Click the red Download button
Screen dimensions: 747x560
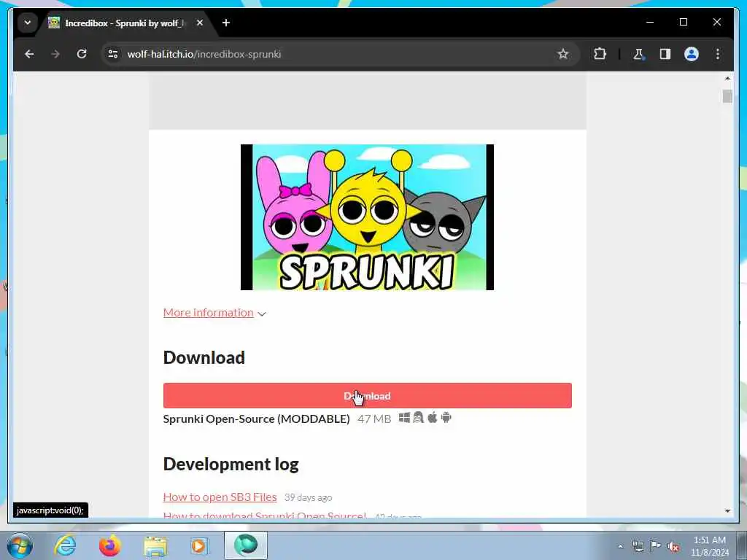(368, 395)
